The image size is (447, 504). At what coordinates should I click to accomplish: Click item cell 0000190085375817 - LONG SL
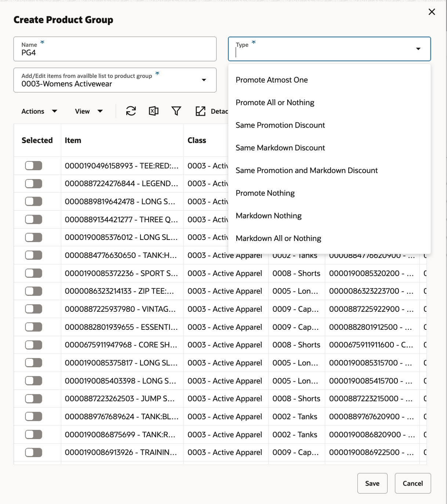(122, 363)
